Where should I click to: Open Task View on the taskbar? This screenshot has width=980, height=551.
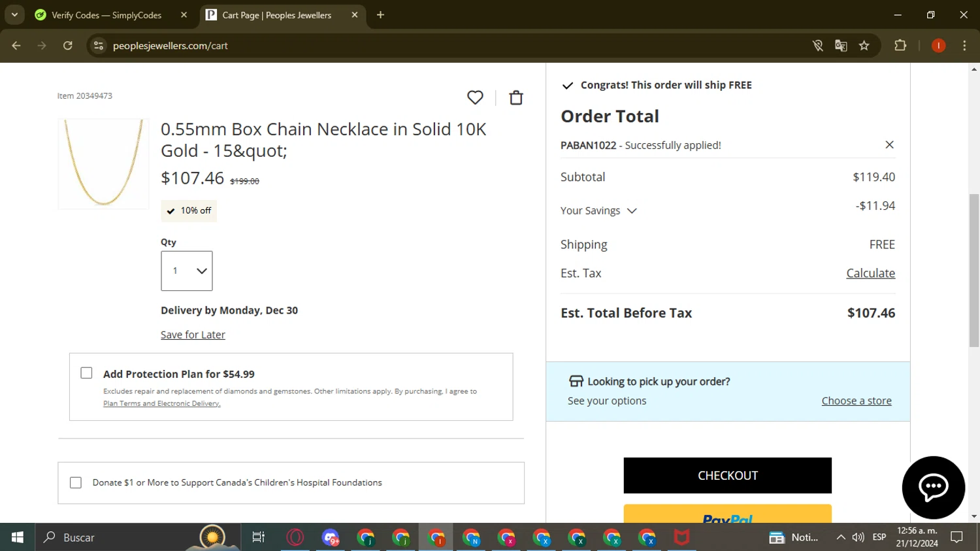point(258,537)
